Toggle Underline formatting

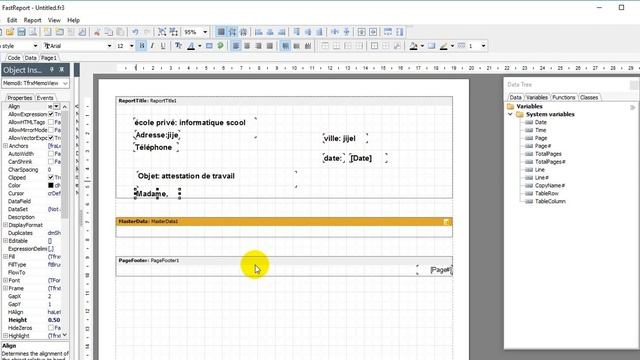[x=163, y=46]
